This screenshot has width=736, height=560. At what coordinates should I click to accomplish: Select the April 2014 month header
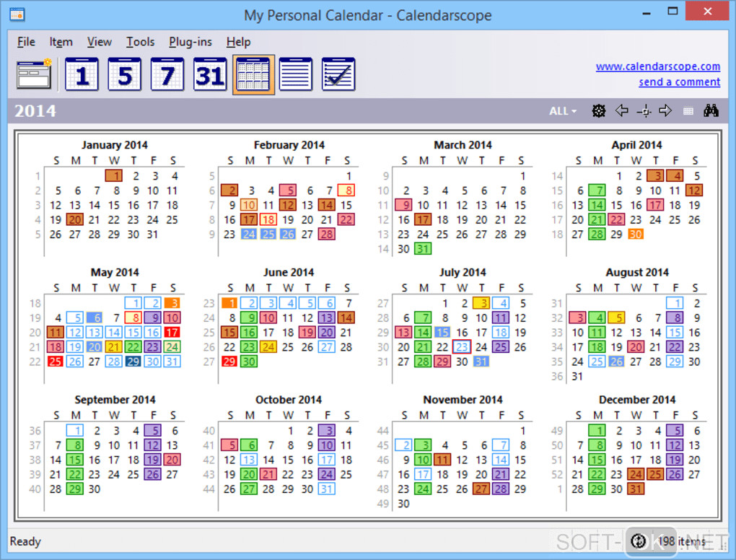636,145
